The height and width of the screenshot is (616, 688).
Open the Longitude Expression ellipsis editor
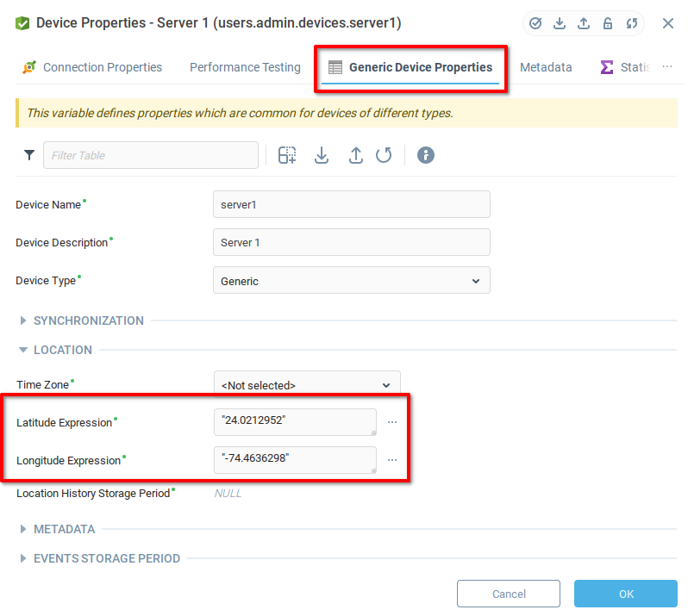[392, 460]
